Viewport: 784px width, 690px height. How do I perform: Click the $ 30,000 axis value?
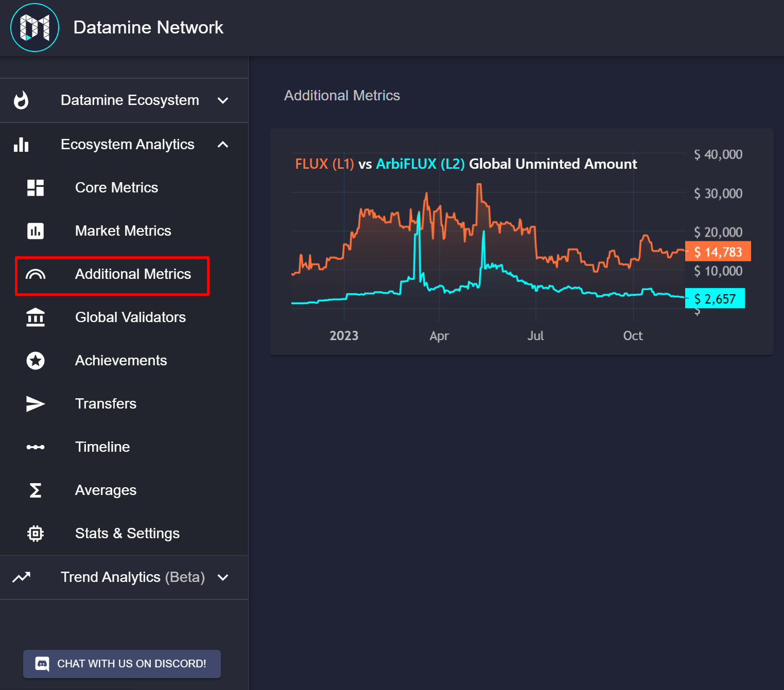[718, 193]
